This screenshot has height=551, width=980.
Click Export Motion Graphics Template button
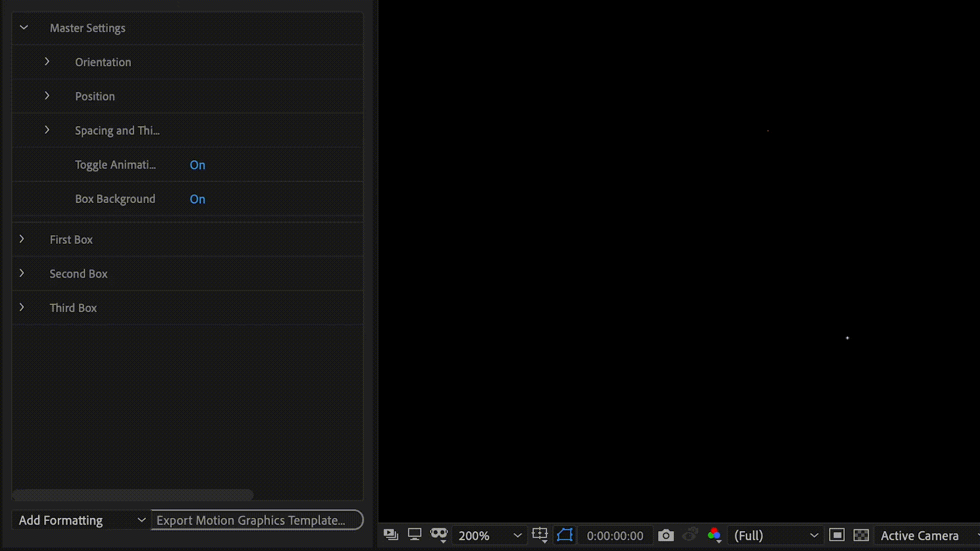coord(257,520)
